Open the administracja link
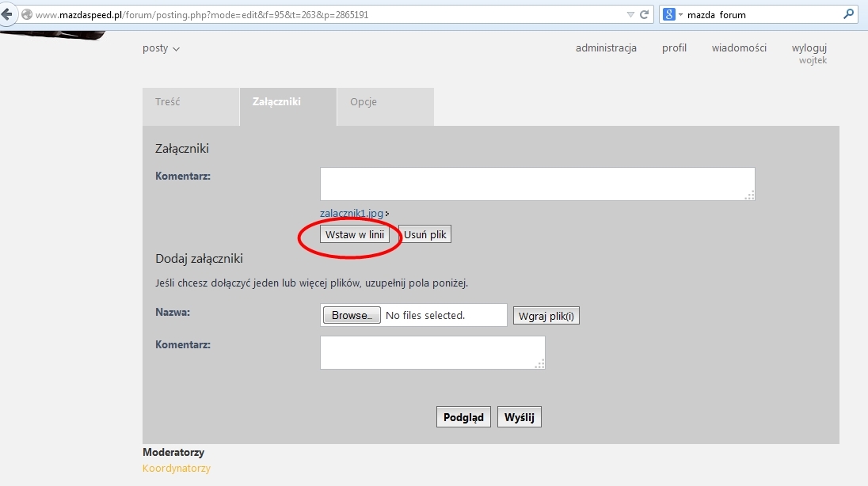 click(x=606, y=47)
